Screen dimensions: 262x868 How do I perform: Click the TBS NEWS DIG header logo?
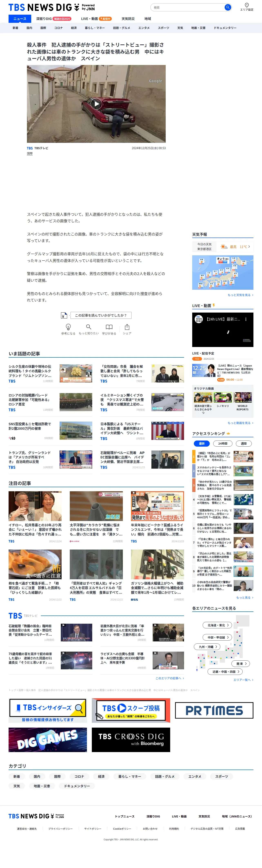pyautogui.click(x=51, y=7)
